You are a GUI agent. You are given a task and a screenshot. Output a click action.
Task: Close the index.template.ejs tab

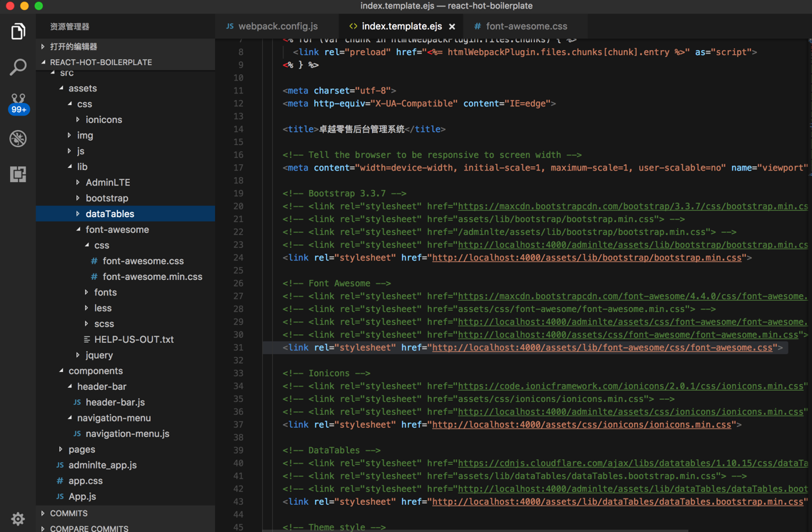click(452, 26)
